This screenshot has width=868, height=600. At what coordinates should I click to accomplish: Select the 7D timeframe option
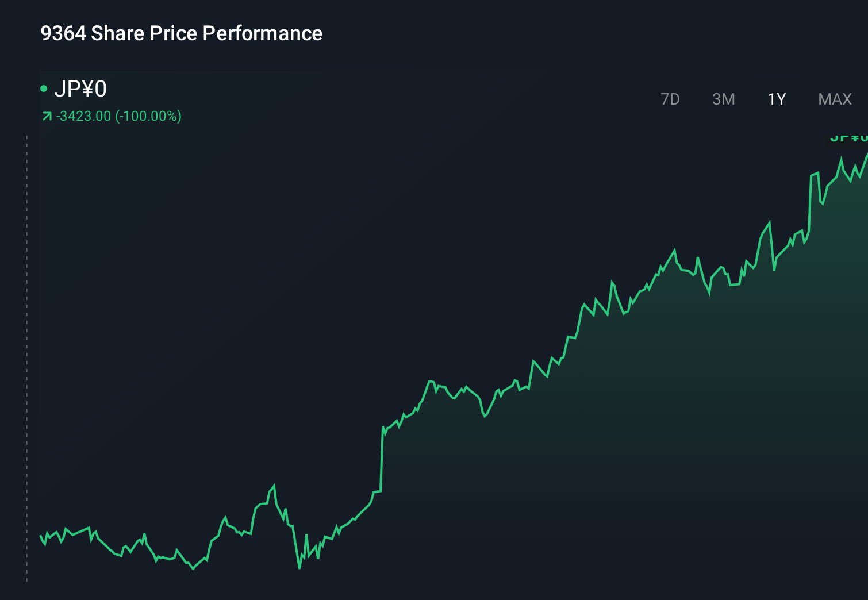click(670, 99)
